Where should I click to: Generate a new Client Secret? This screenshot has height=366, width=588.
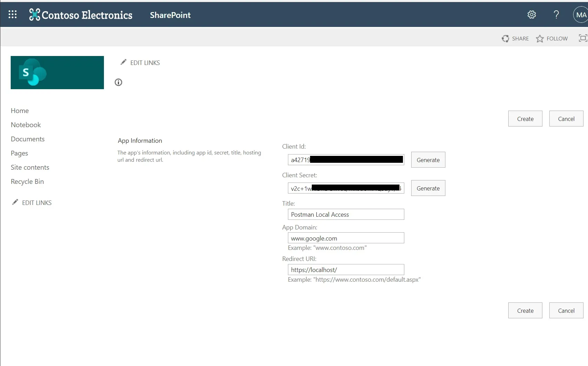(x=428, y=188)
